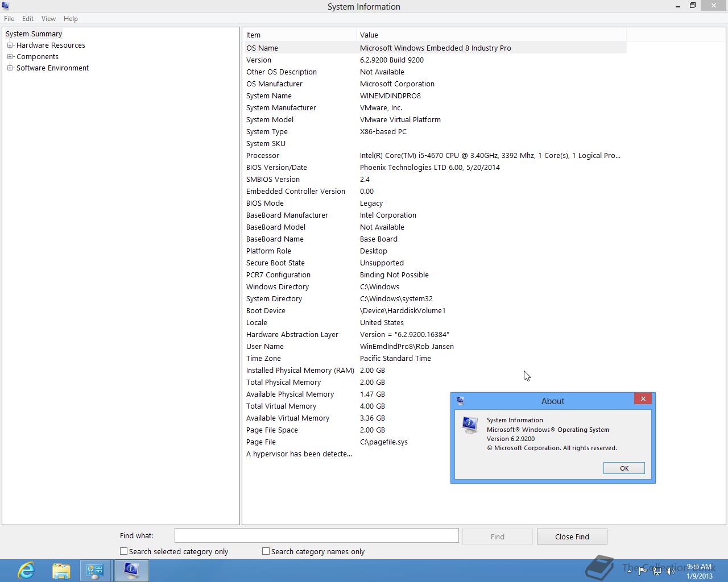Open File Explorer from the taskbar

[61, 570]
